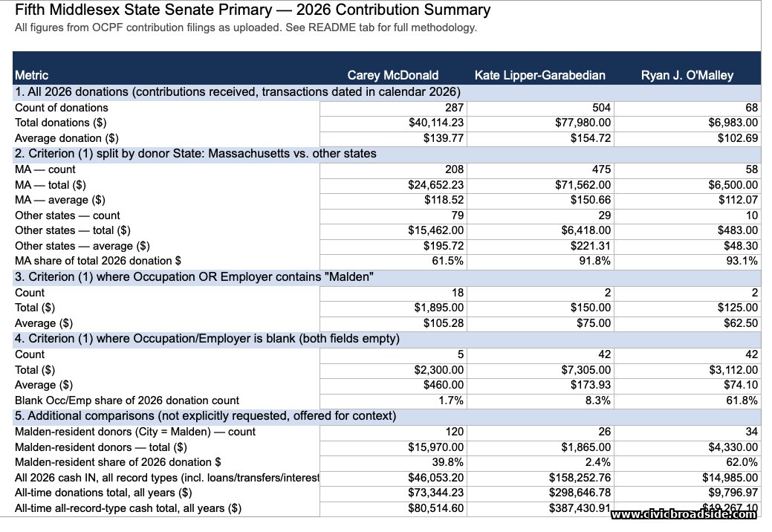Click the 'MA — average ($)' row label
The height and width of the screenshot is (532, 772).
point(60,200)
